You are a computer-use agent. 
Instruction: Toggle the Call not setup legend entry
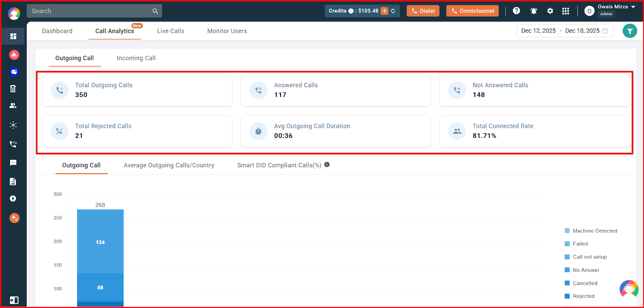tap(586, 257)
